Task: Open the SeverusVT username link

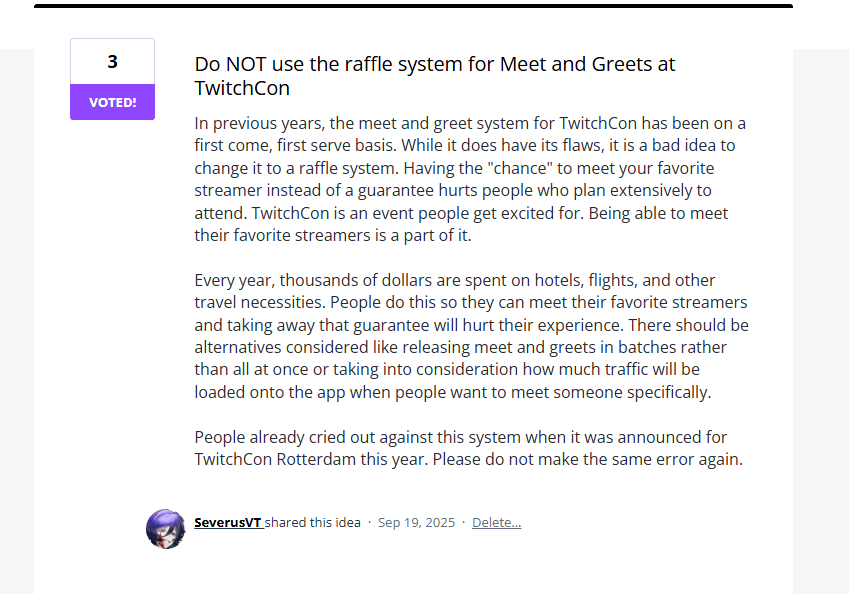Action: [228, 523]
